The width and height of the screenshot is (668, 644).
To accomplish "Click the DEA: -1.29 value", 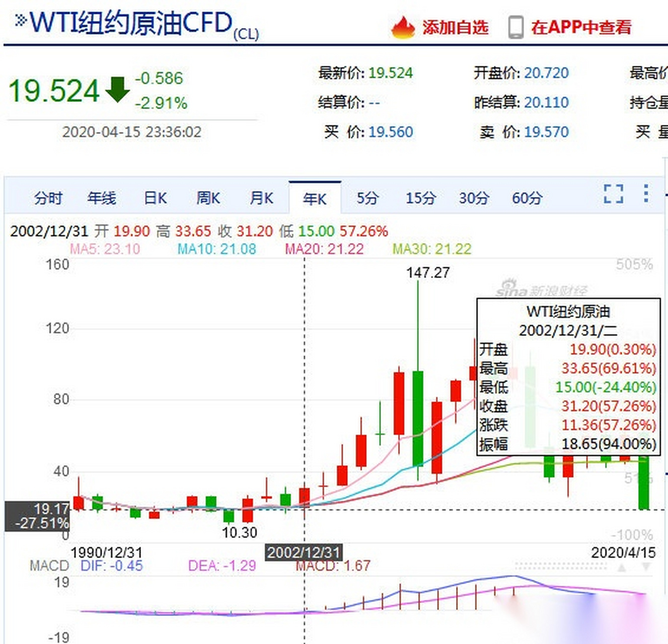I will [222, 566].
